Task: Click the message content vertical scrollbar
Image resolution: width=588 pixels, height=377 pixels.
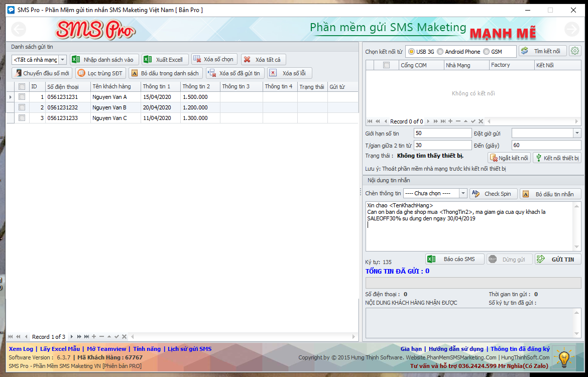Action: click(577, 226)
